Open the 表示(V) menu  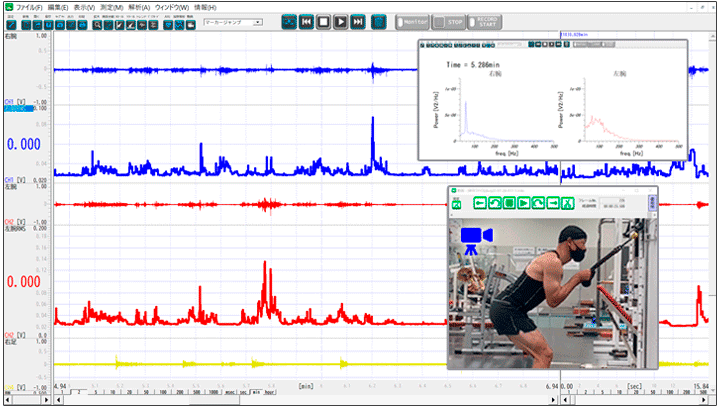click(x=84, y=7)
